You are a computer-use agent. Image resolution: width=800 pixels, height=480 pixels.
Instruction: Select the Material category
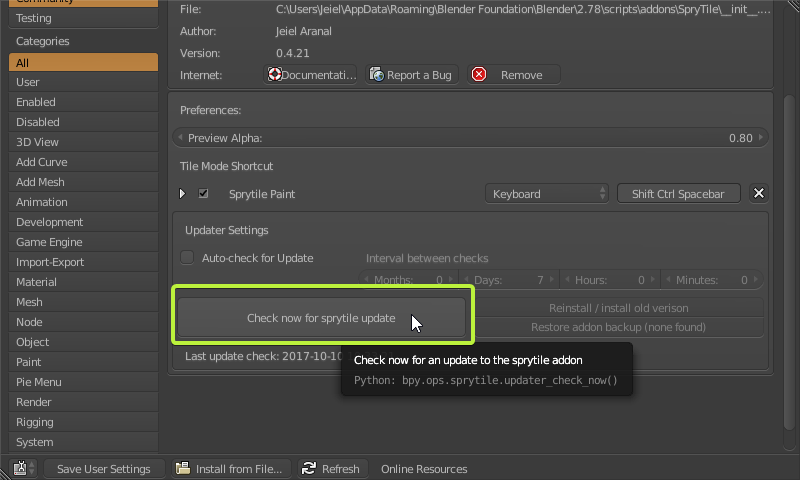(x=83, y=282)
